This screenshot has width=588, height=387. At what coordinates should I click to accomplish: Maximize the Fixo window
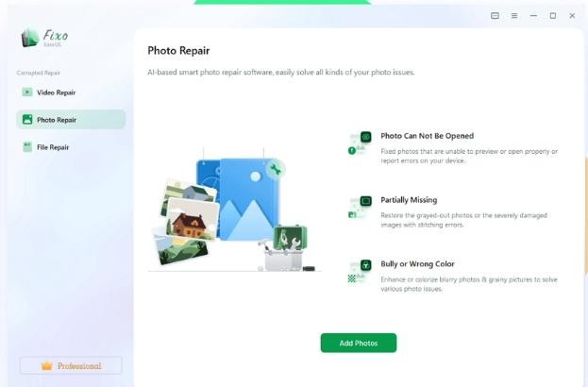coord(553,16)
